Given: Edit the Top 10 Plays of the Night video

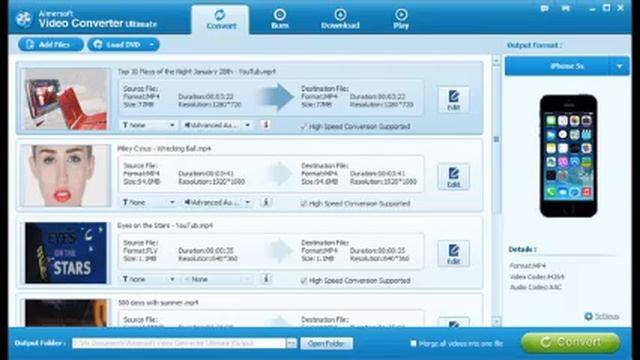Looking at the screenshot, I should (453, 100).
